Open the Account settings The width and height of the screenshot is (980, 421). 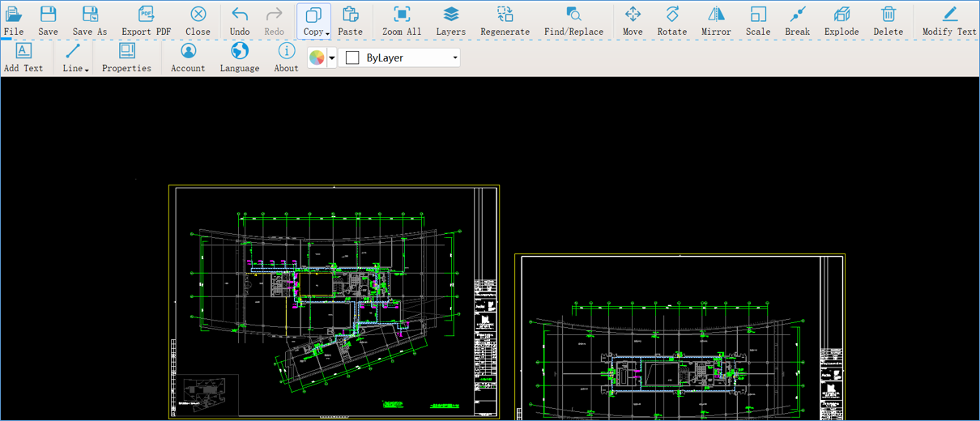pyautogui.click(x=188, y=57)
